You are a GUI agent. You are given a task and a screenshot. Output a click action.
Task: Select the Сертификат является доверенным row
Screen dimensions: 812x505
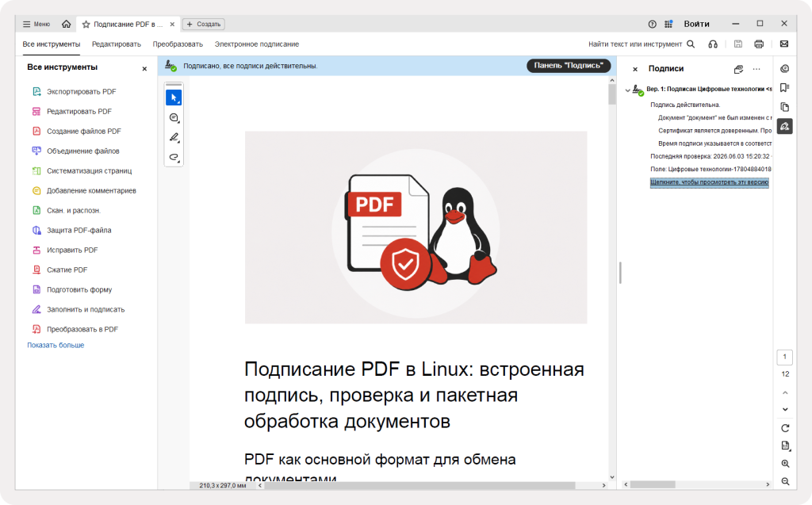click(714, 131)
